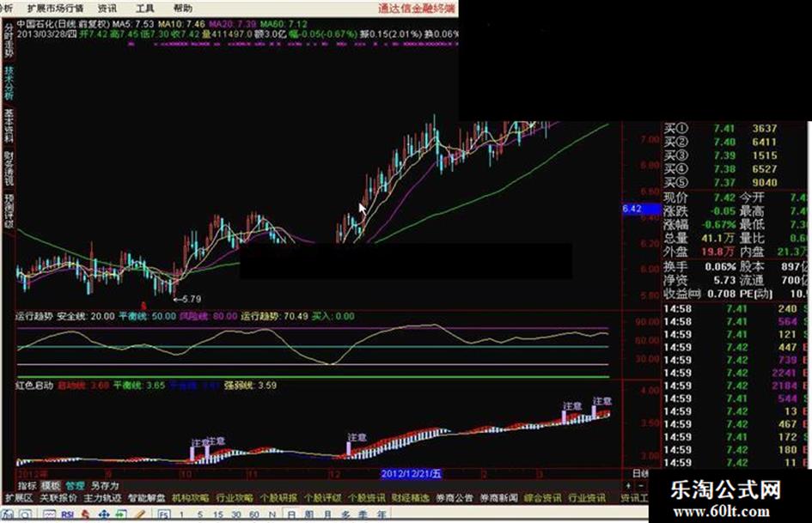This screenshot has width=812, height=523.
Task: Select the RSI indicator toolbar icon
Action: coord(67,514)
